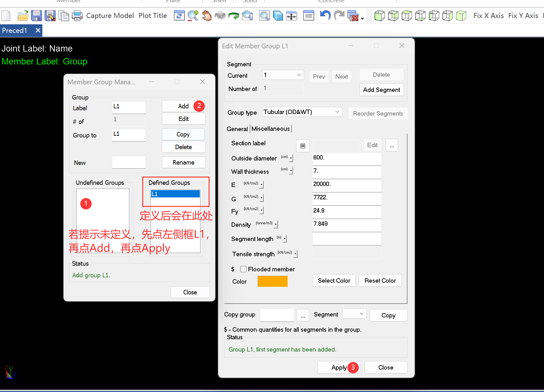Click the blue Undo arrow icon

325,15
